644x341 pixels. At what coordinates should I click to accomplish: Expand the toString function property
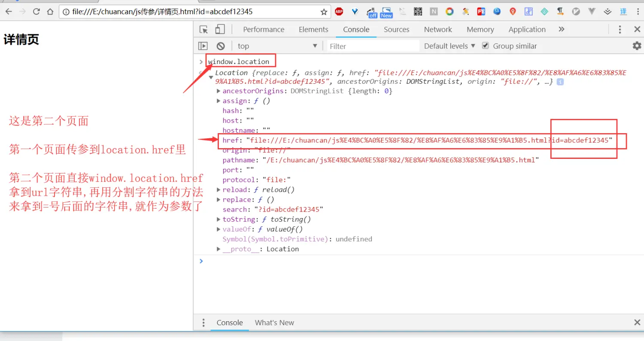(x=219, y=219)
